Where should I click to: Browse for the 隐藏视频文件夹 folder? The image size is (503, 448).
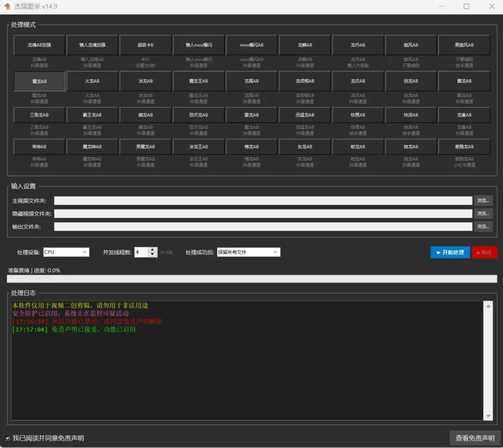coord(483,213)
